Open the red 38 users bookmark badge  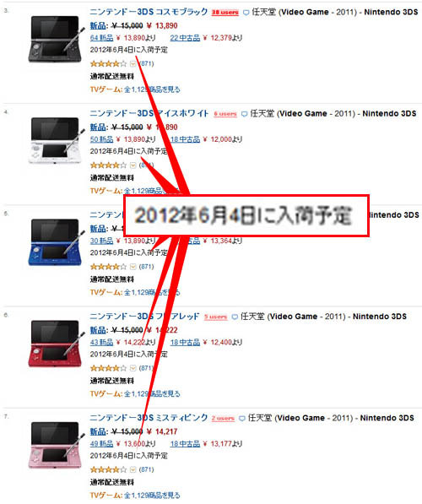(225, 13)
